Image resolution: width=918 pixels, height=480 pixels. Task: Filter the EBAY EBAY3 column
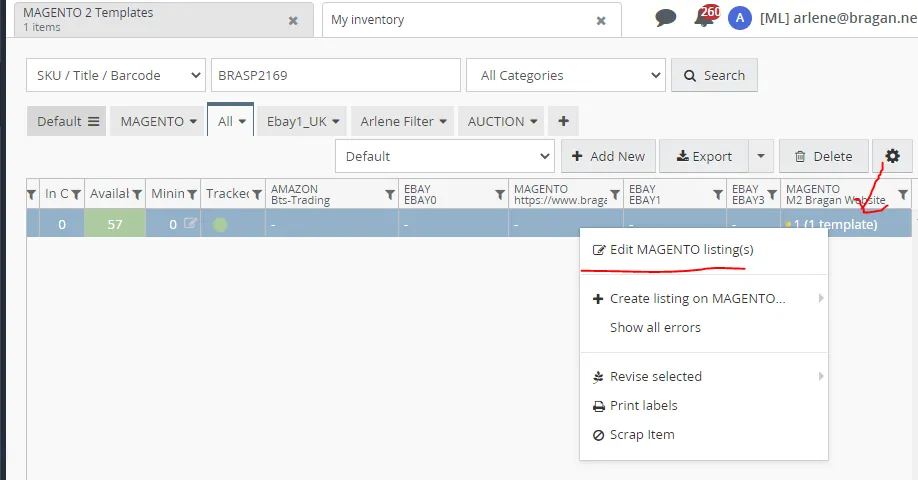772,194
